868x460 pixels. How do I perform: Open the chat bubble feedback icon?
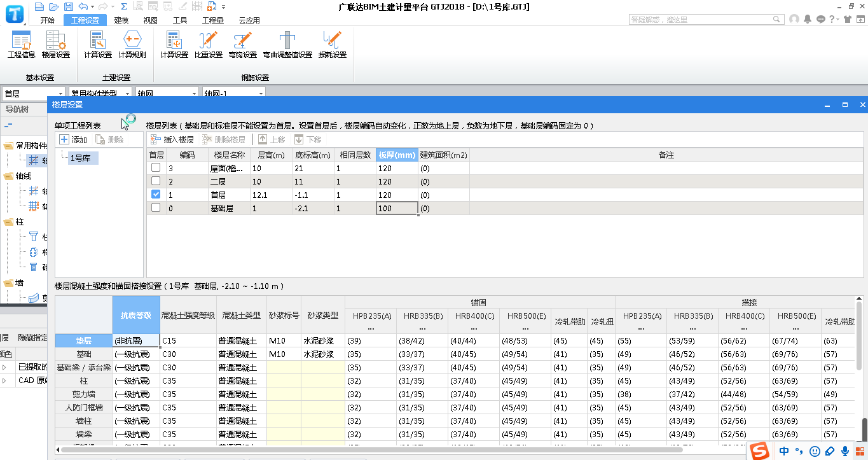point(821,19)
